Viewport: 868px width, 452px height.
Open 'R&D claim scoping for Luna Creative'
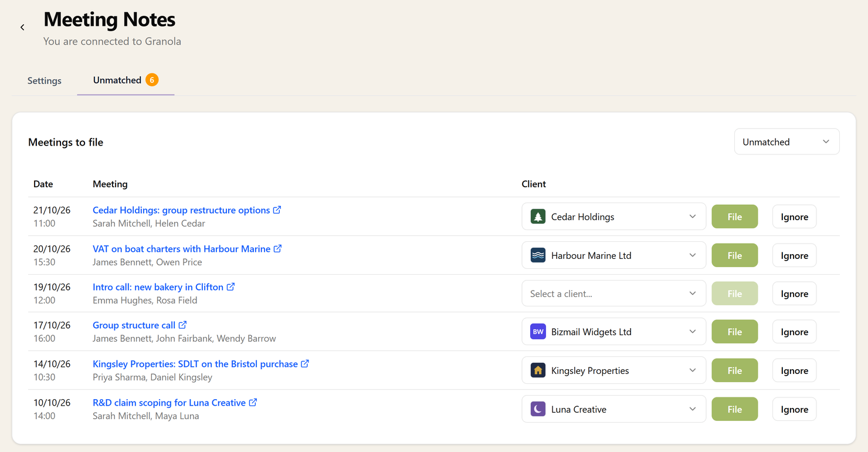tap(169, 403)
